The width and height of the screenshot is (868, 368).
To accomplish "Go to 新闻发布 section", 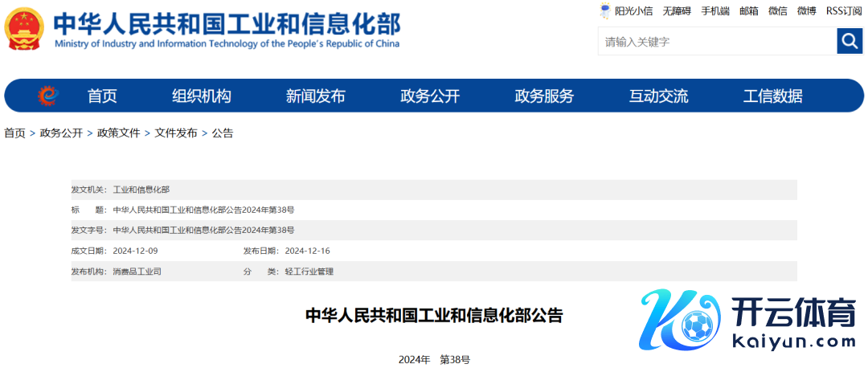I will tap(316, 96).
